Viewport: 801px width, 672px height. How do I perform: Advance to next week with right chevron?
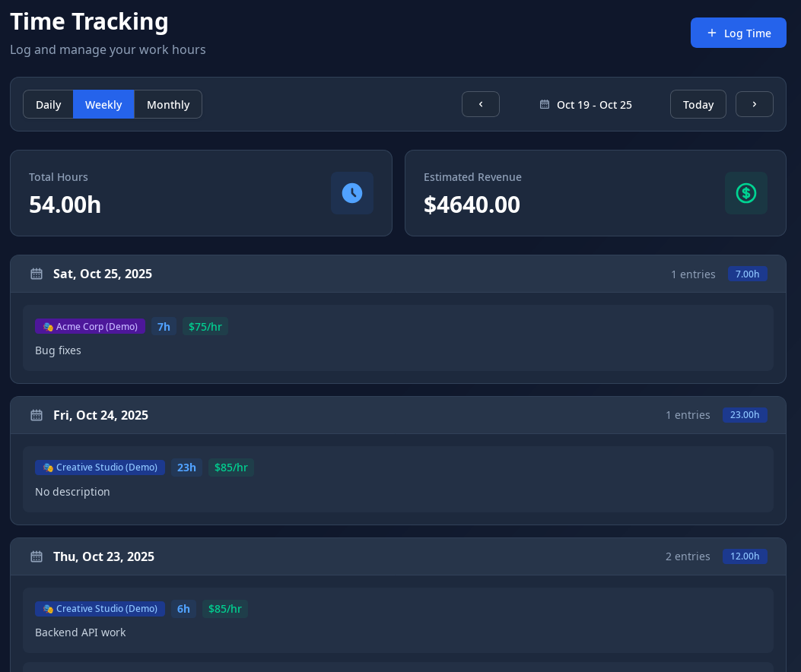754,104
